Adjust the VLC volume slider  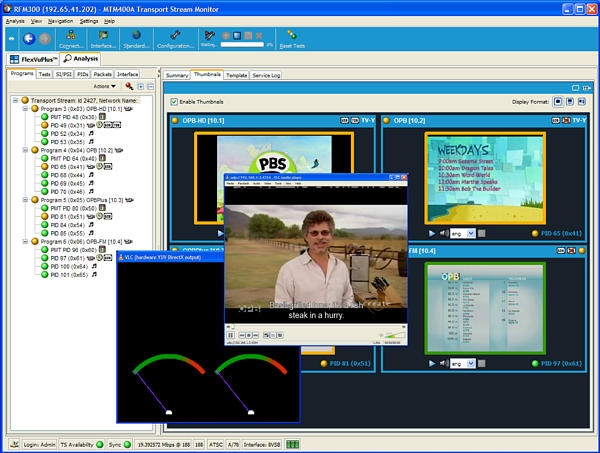(x=395, y=335)
